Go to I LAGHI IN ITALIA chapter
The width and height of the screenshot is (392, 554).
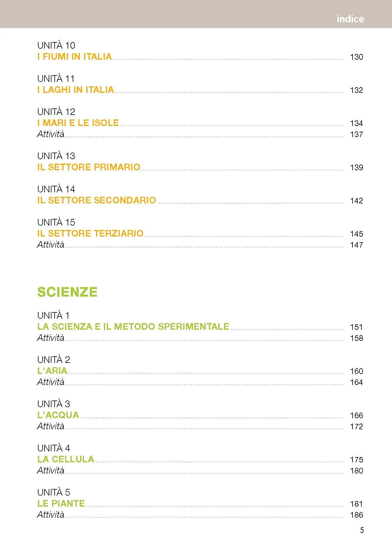point(75,90)
